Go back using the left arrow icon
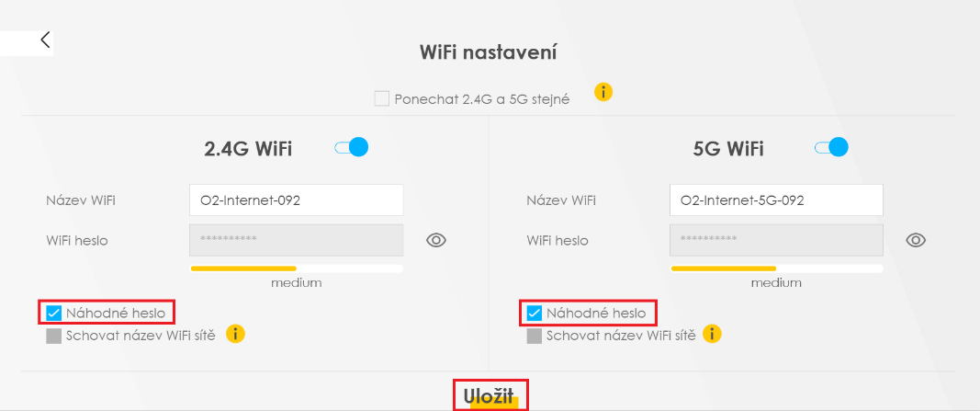The width and height of the screenshot is (980, 411). [x=45, y=40]
